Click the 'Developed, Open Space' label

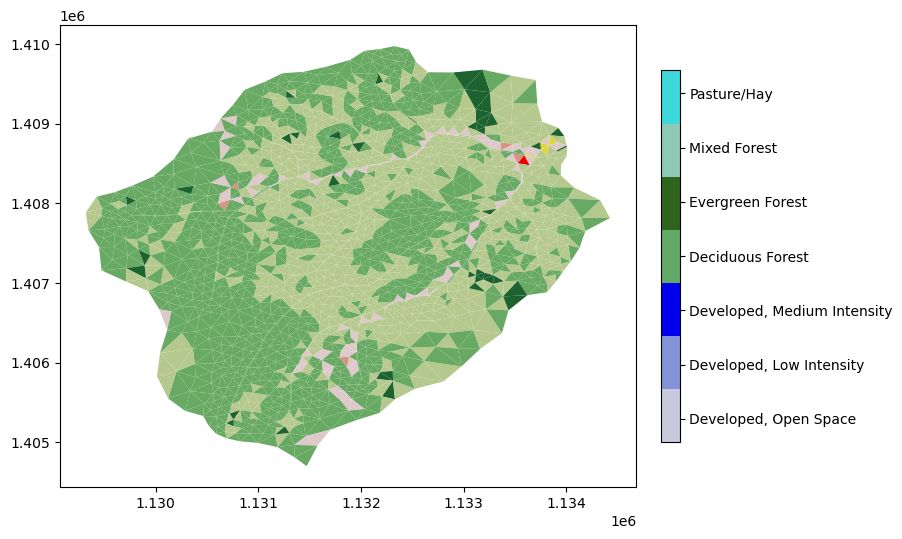point(772,419)
